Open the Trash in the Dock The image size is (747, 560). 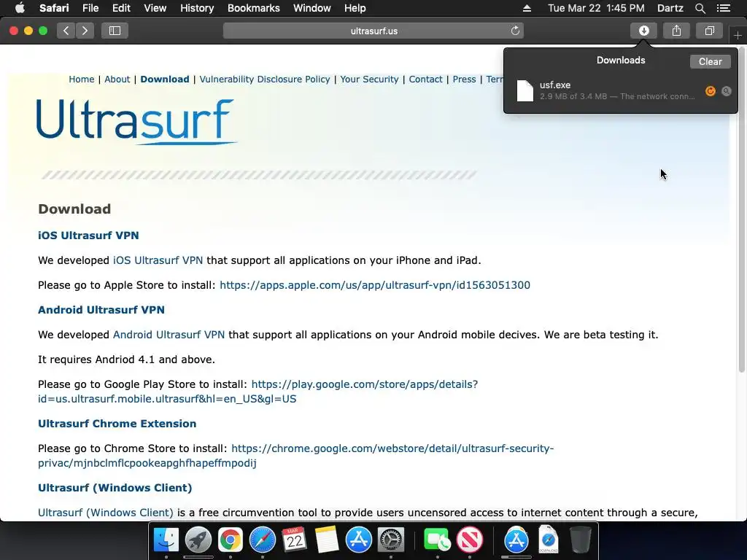coord(580,539)
